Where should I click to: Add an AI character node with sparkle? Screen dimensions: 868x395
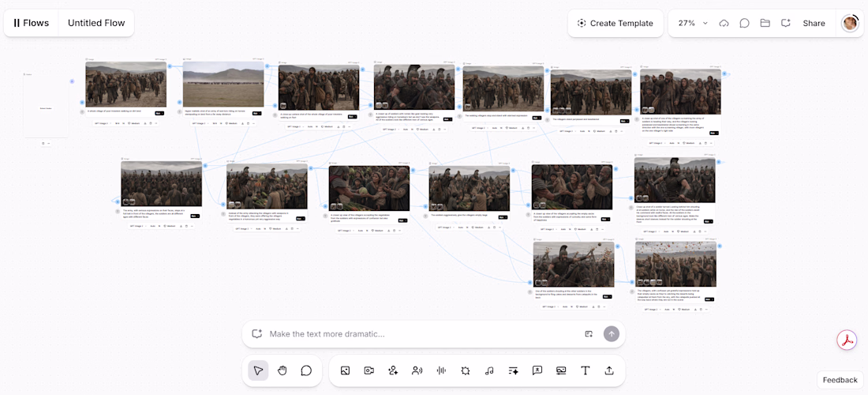click(393, 371)
